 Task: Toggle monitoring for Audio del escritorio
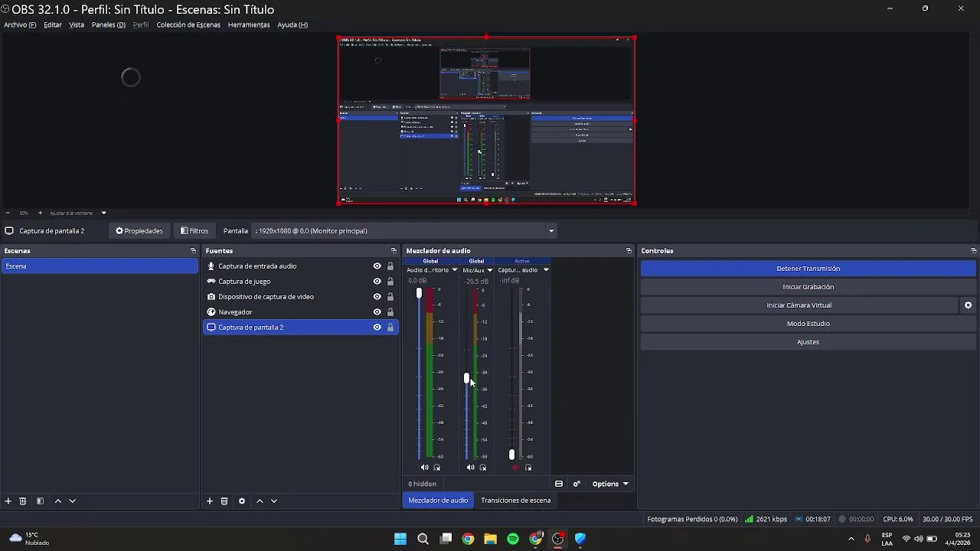[437, 468]
